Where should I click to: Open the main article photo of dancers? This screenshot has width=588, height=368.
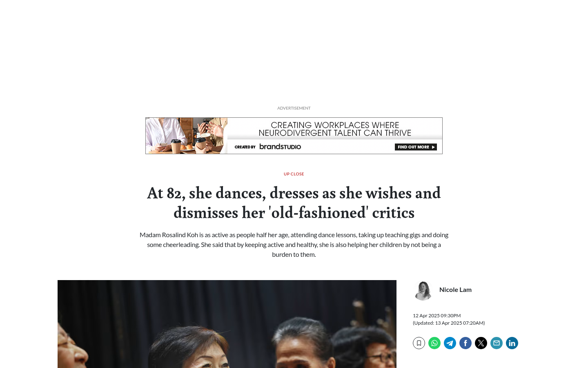227,324
